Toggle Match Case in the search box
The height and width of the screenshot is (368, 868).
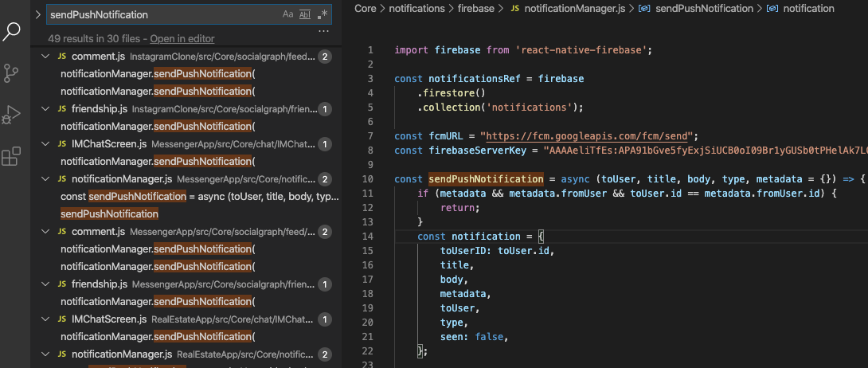(287, 14)
